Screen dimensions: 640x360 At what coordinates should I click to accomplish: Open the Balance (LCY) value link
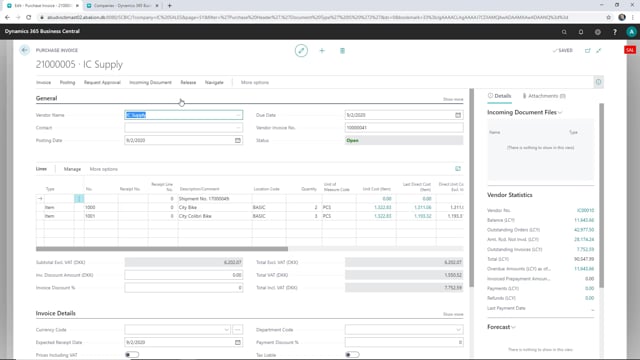tap(584, 220)
